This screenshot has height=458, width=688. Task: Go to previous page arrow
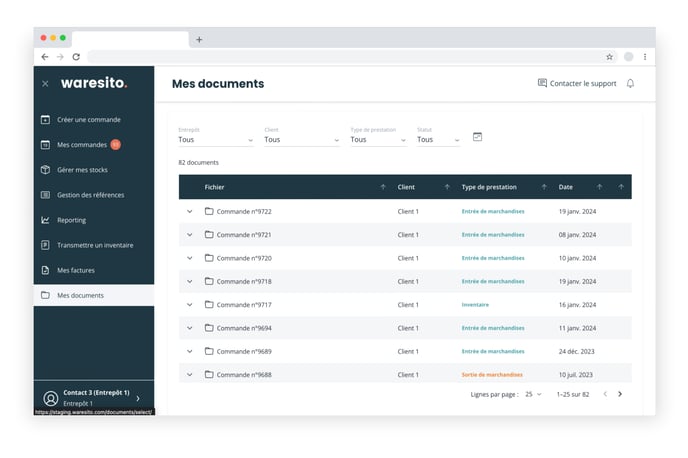point(605,394)
